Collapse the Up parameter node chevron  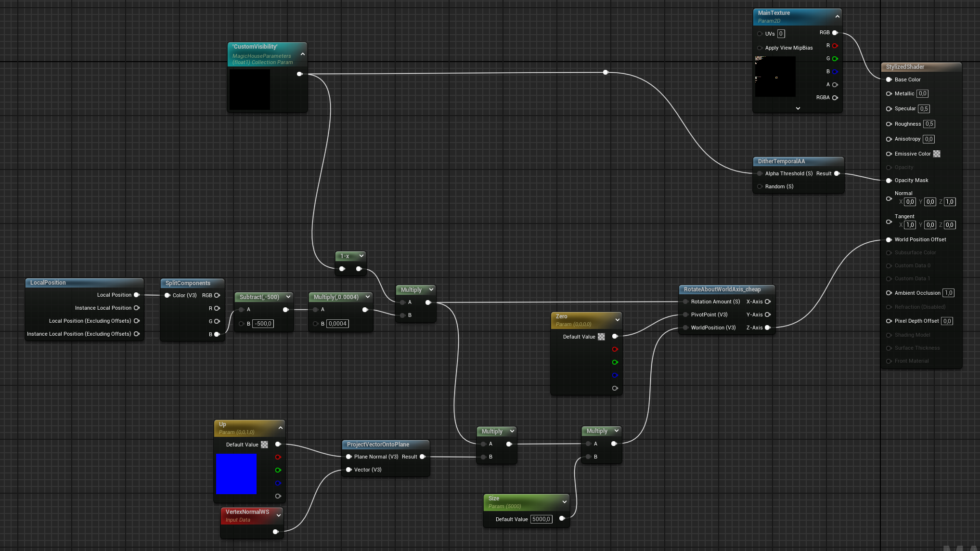pyautogui.click(x=281, y=428)
